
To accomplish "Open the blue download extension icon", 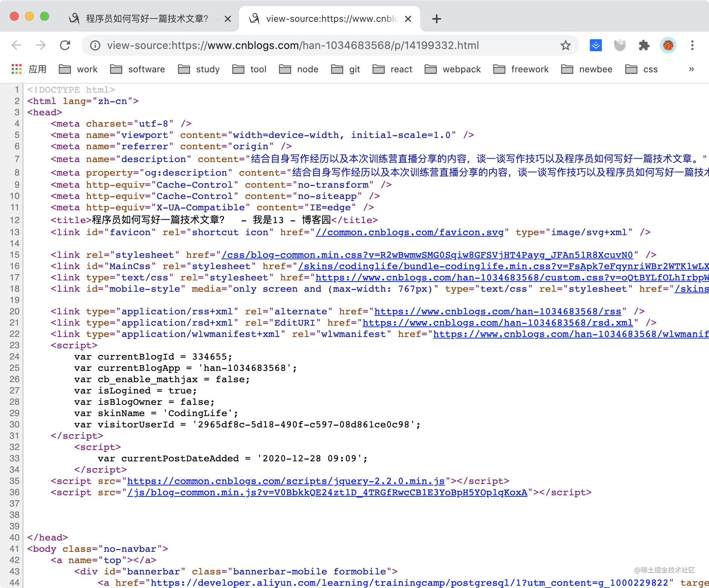I will click(x=596, y=45).
